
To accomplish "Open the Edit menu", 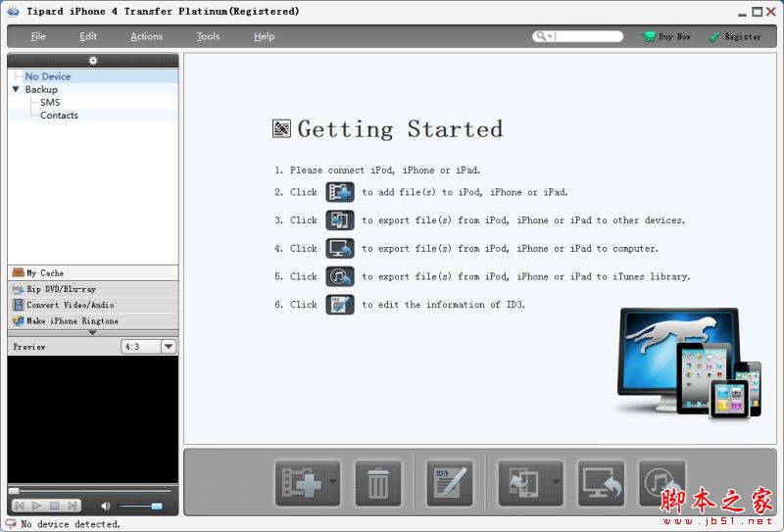I will pyautogui.click(x=88, y=36).
